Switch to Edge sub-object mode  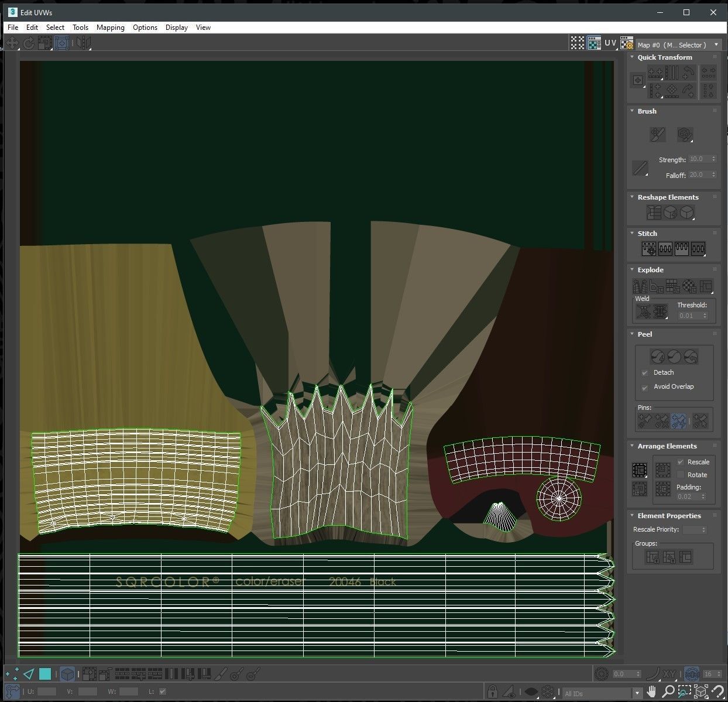tap(29, 674)
